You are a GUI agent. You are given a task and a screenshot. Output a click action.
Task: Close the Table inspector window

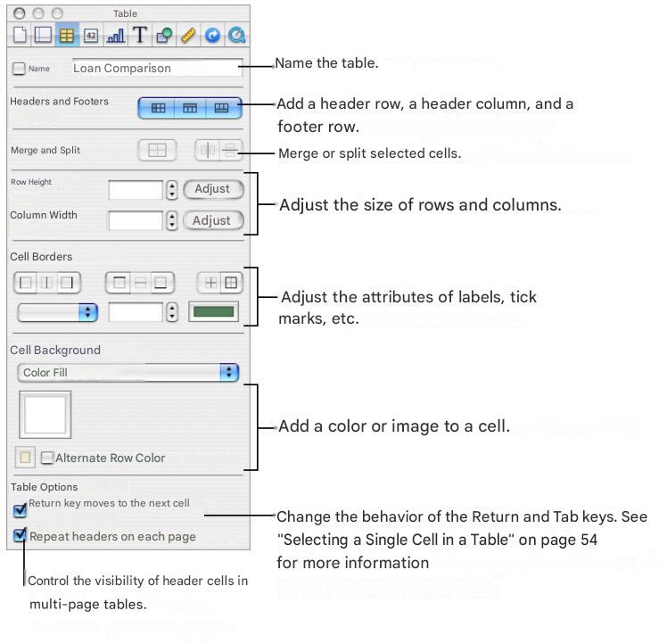pos(19,13)
